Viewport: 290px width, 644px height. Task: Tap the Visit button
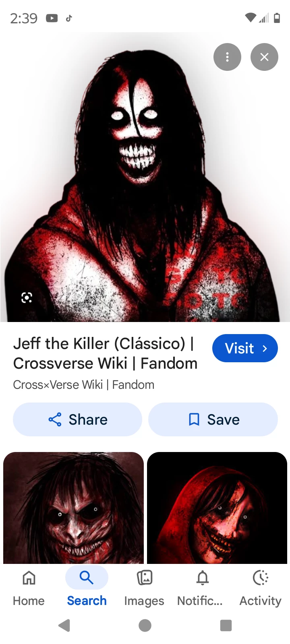[x=245, y=348]
